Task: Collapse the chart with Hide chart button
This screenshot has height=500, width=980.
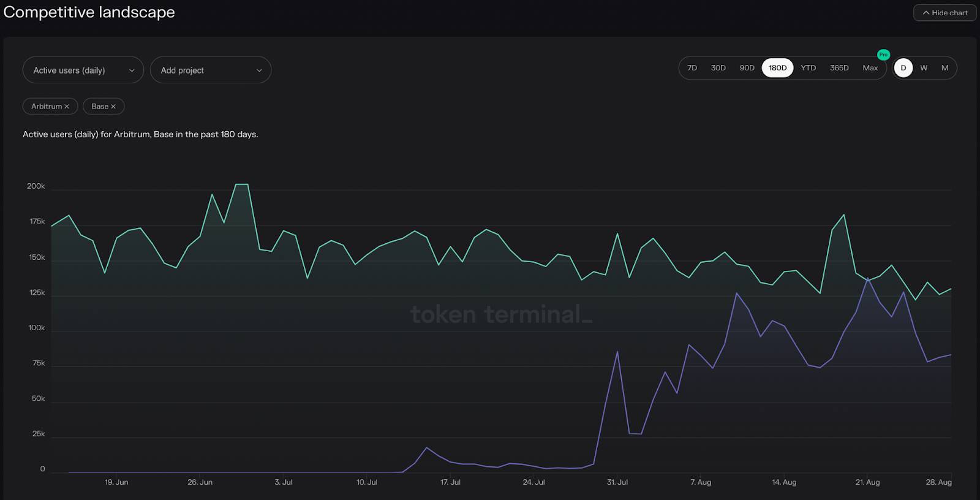Action: tap(944, 13)
